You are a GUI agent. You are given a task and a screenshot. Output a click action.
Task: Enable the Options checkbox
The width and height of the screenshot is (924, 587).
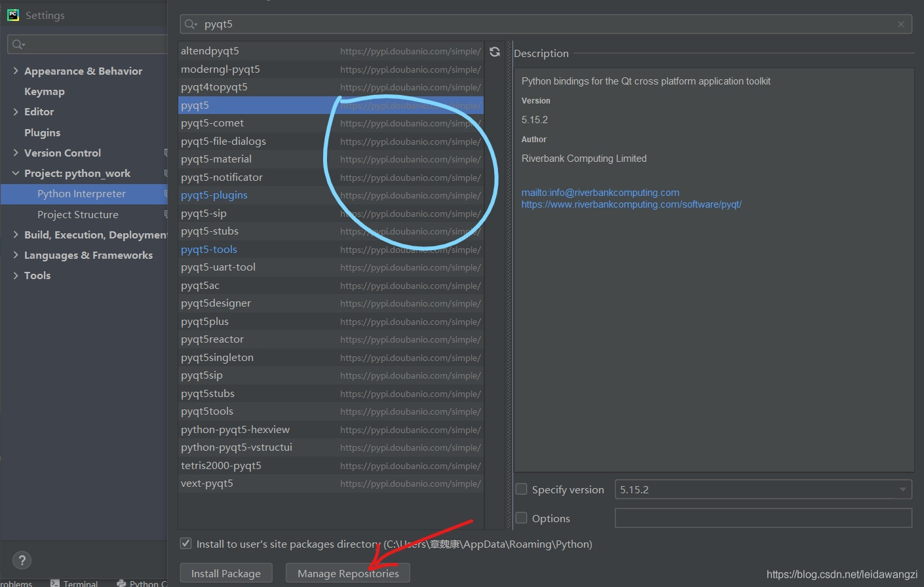coord(522,518)
